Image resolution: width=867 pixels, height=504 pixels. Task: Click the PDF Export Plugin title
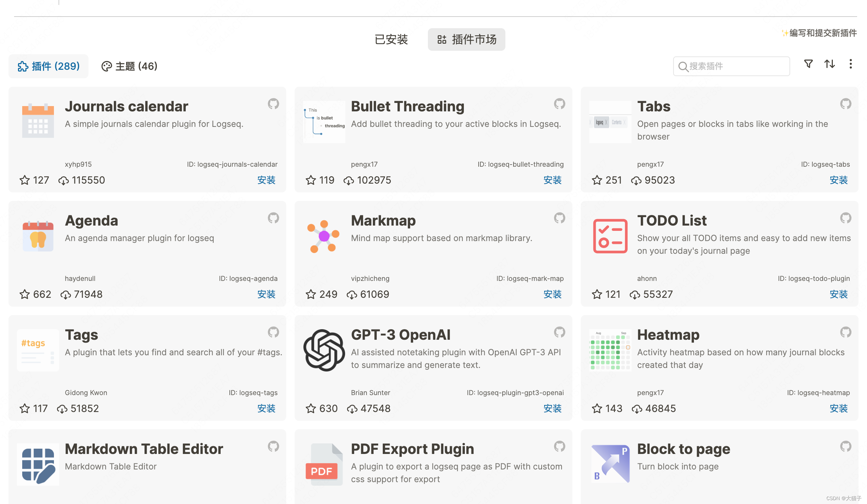click(412, 449)
